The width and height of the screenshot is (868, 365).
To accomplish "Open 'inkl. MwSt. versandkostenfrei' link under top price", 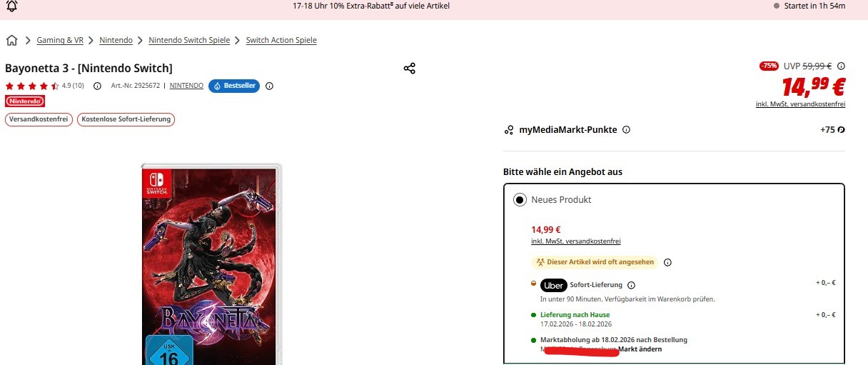I will (800, 104).
